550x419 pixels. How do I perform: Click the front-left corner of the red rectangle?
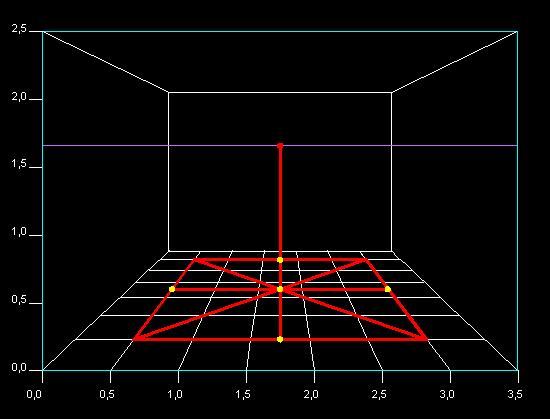[134, 339]
